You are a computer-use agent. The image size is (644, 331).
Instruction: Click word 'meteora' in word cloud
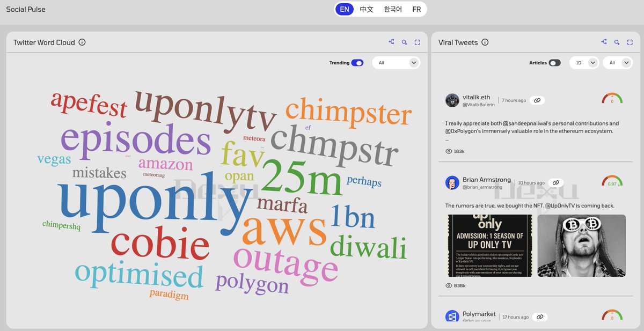[254, 138]
